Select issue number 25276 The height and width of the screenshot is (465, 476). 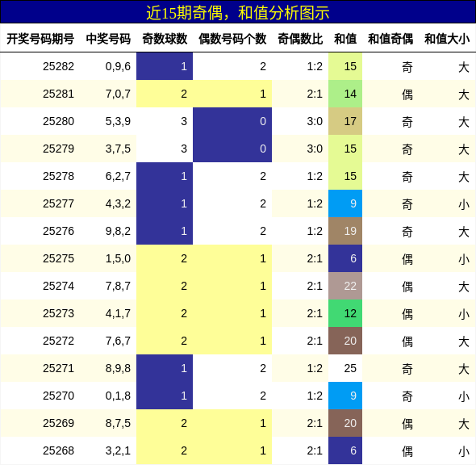[x=58, y=231]
